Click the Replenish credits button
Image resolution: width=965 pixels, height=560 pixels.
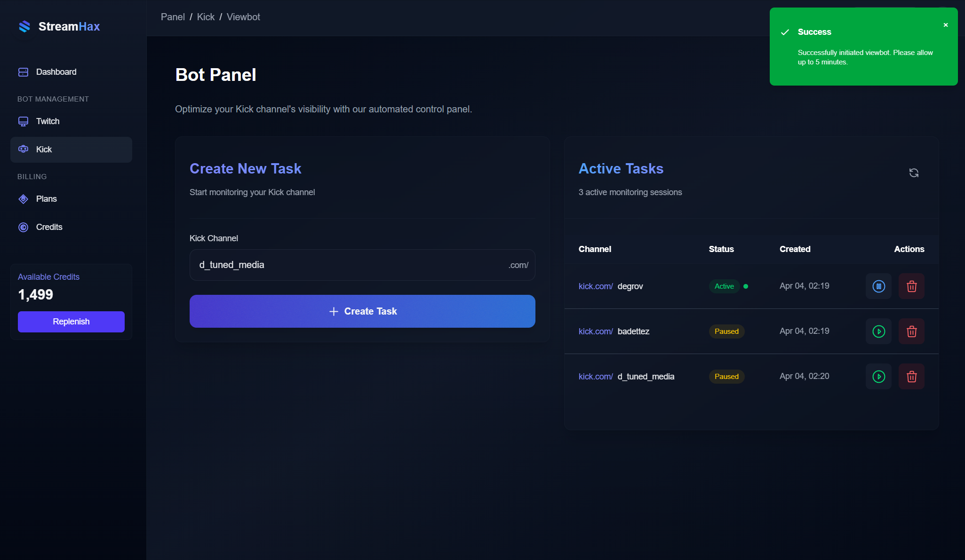(x=71, y=322)
